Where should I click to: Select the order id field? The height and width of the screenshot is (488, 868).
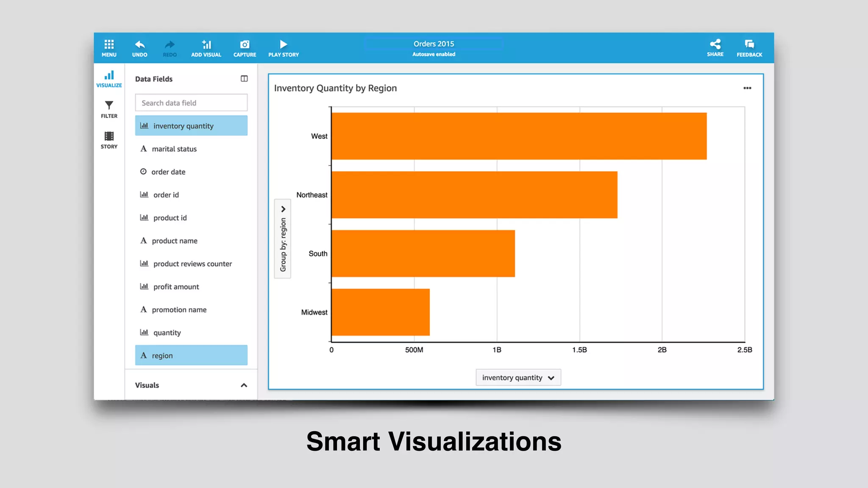coord(191,194)
